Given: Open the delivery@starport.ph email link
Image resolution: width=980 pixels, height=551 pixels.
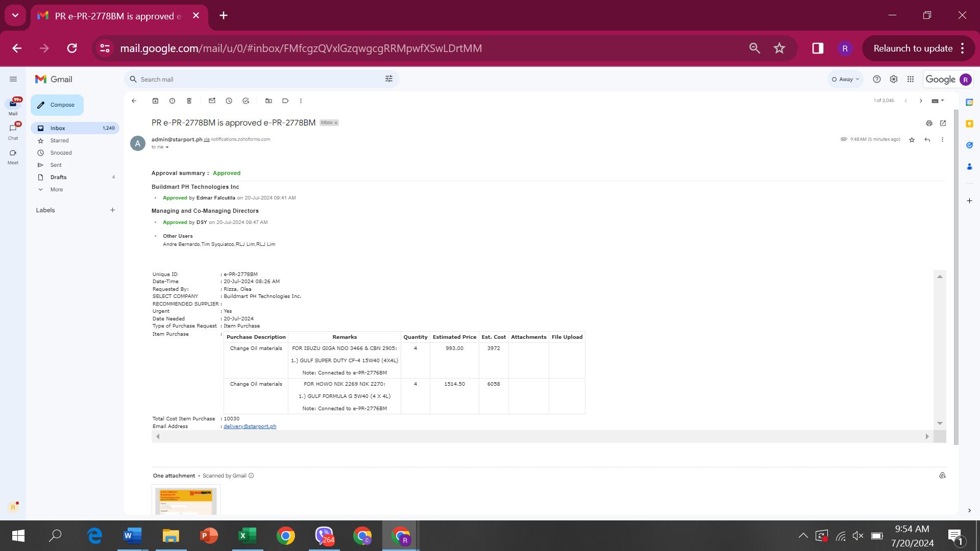Looking at the screenshot, I should pos(250,427).
